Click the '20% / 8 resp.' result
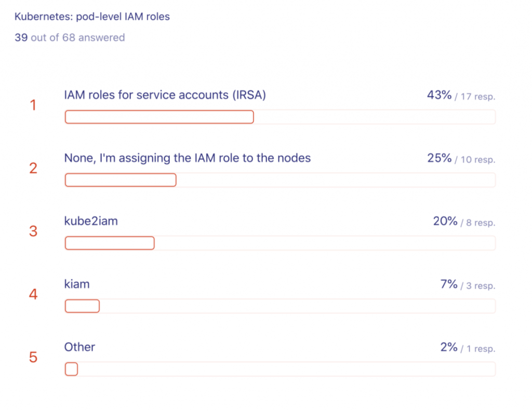 [x=464, y=222]
